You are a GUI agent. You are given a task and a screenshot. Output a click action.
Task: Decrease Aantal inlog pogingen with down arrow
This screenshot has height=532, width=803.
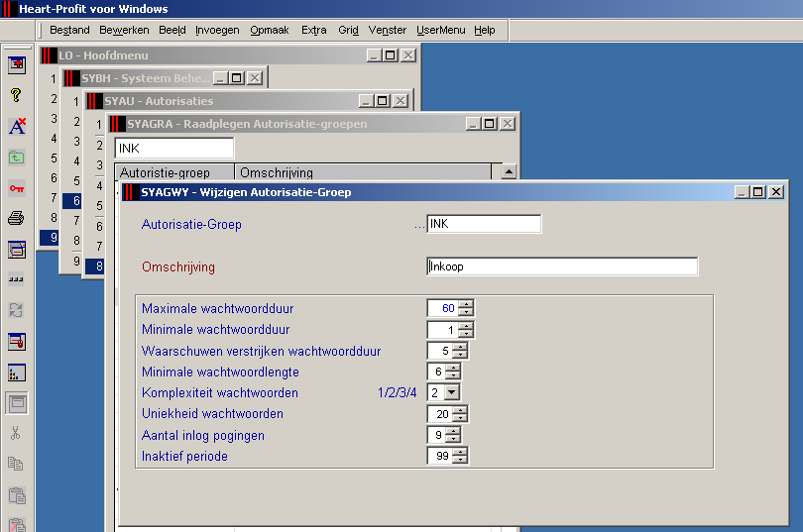(x=453, y=439)
